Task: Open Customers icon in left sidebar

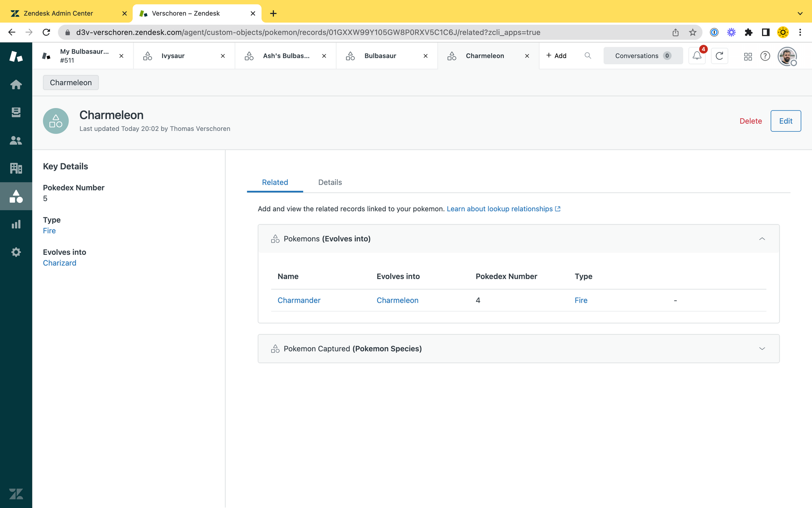Action: tap(16, 140)
